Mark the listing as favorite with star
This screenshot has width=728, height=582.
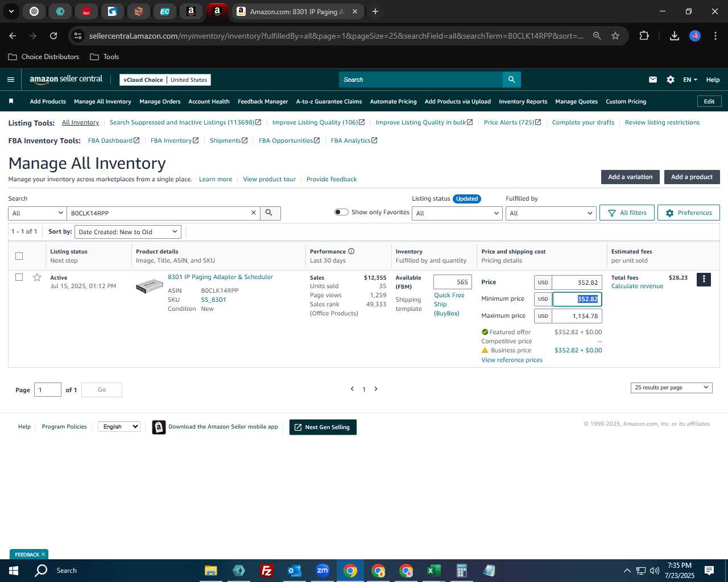coord(37,277)
